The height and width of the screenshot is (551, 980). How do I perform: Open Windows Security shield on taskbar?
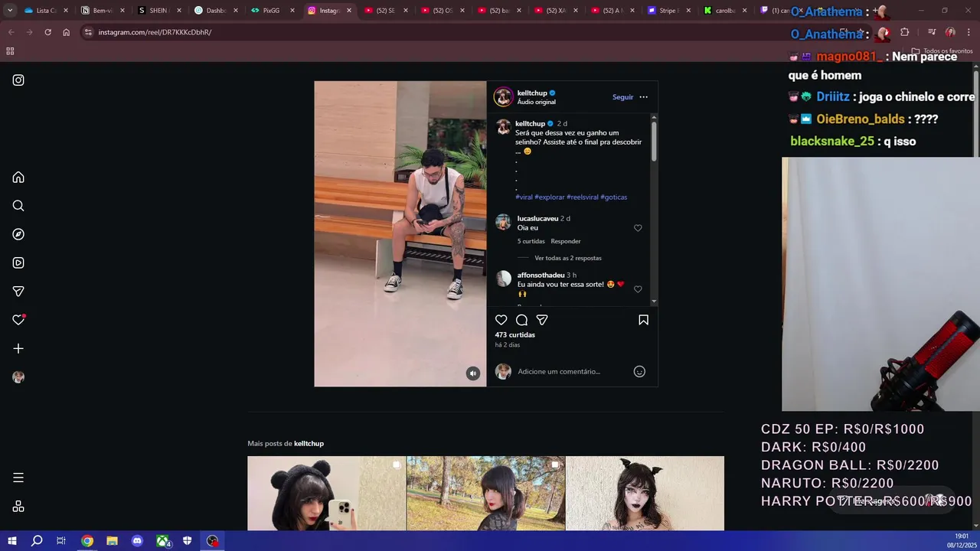[188, 541]
